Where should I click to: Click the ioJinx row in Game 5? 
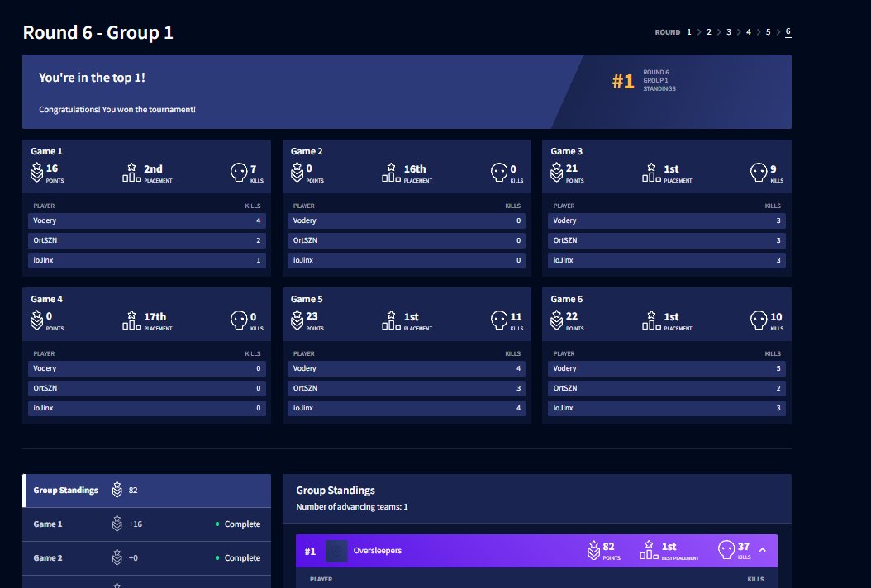(407, 407)
